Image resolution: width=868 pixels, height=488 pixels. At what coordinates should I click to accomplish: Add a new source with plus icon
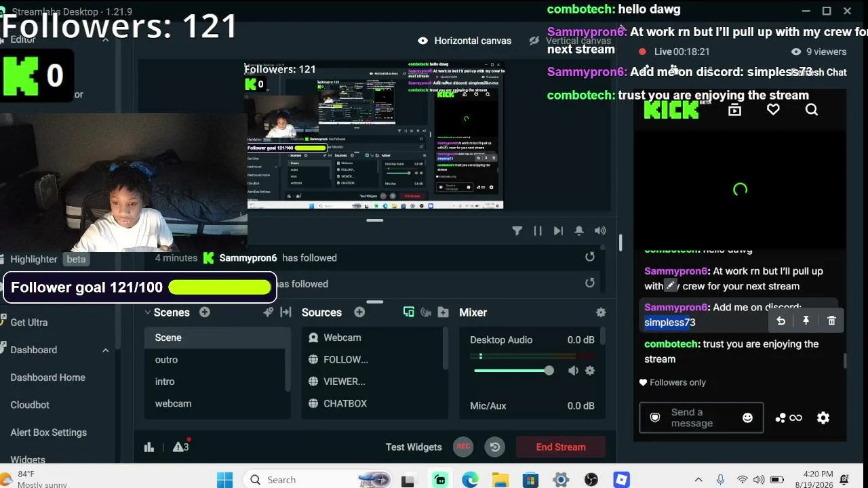click(359, 312)
